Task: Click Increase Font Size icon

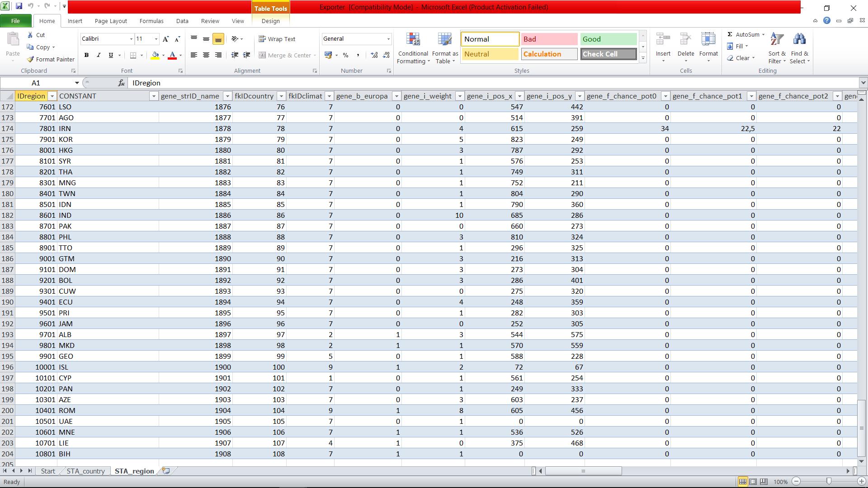Action: click(166, 39)
